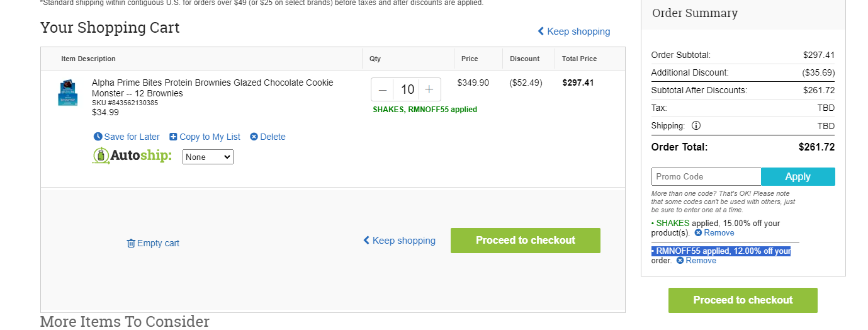This screenshot has width=868, height=330.
Task: Remove the RMNOFF55 promo code
Action: point(696,260)
